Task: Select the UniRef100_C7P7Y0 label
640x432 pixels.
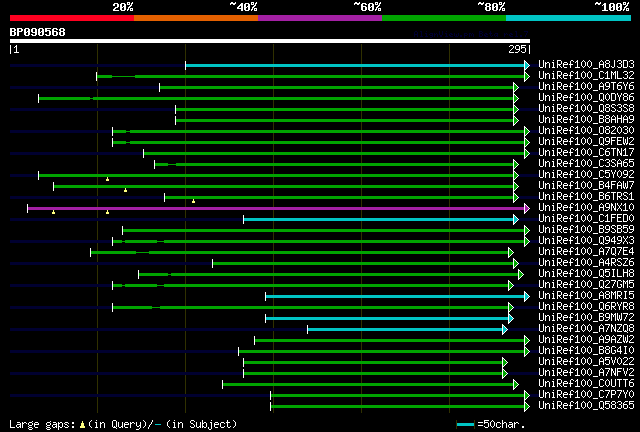Action: pyautogui.click(x=586, y=395)
